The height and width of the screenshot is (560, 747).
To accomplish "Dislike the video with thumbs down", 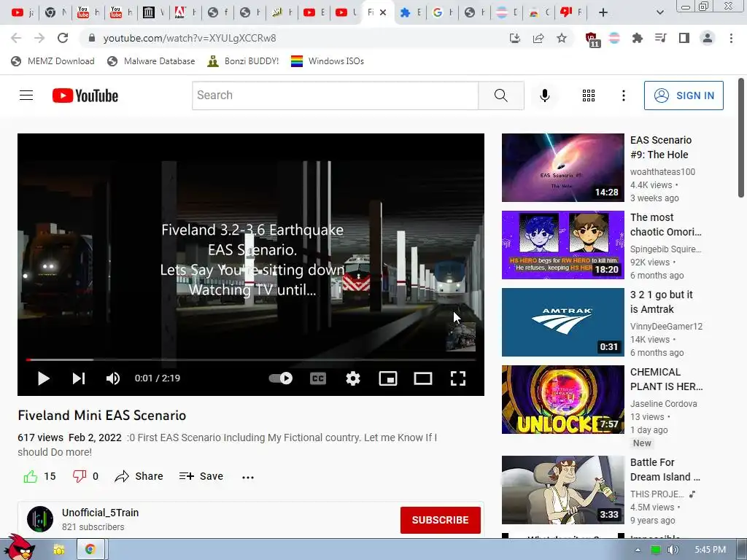I will point(79,476).
